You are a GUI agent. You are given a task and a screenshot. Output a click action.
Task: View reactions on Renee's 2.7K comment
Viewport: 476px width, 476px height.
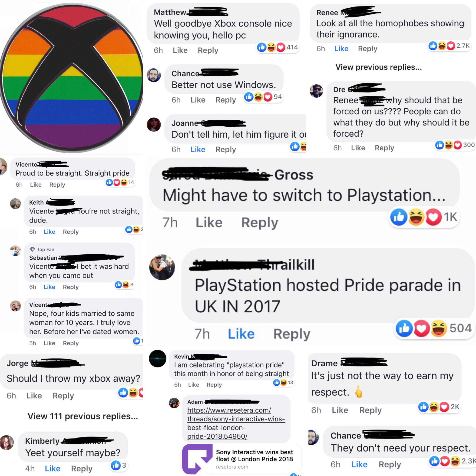(449, 46)
